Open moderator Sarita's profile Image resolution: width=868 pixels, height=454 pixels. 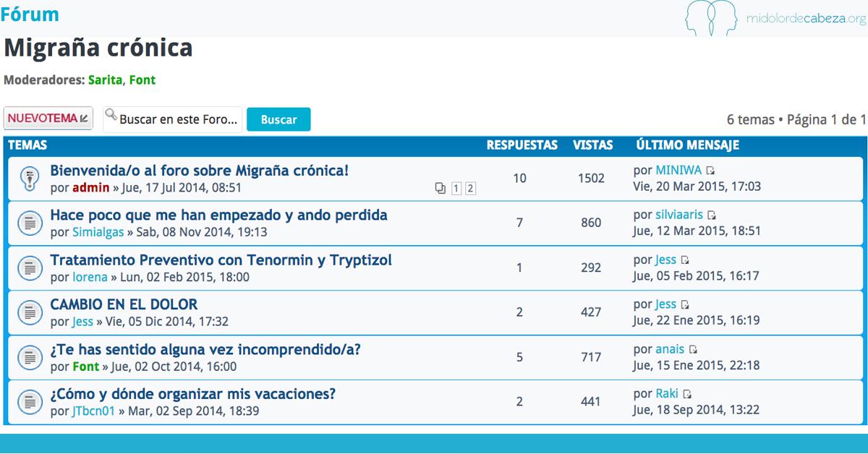(106, 80)
